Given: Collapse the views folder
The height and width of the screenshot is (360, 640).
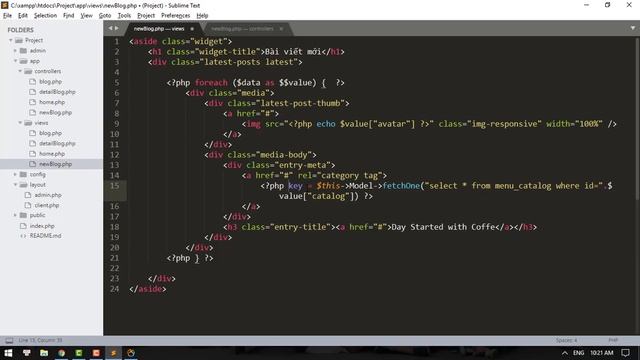Looking at the screenshot, I should (x=20, y=123).
